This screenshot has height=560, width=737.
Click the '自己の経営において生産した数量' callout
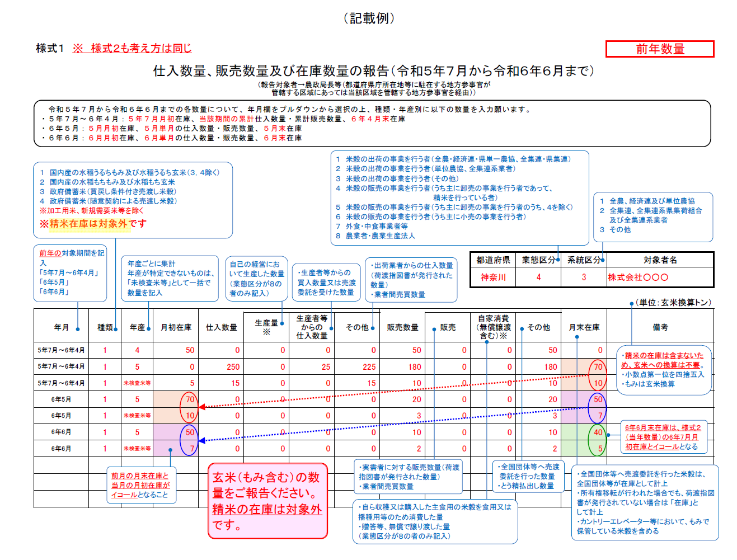coord(257,279)
